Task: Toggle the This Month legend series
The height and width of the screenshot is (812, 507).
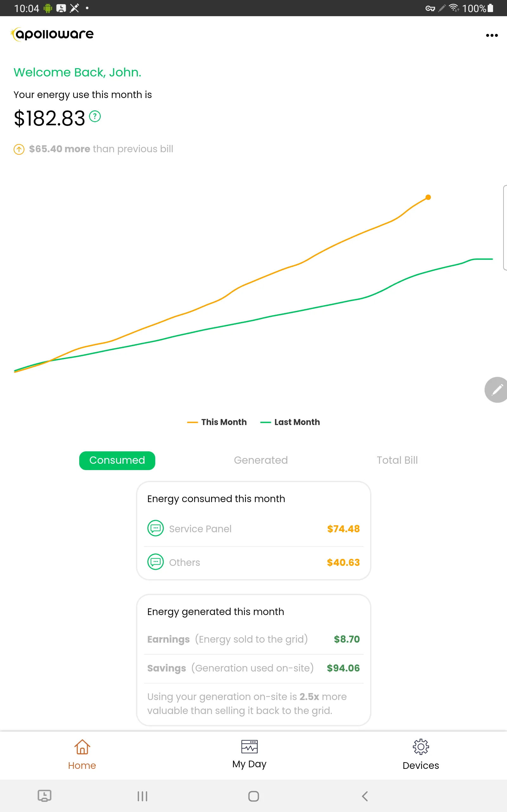Action: (x=217, y=422)
